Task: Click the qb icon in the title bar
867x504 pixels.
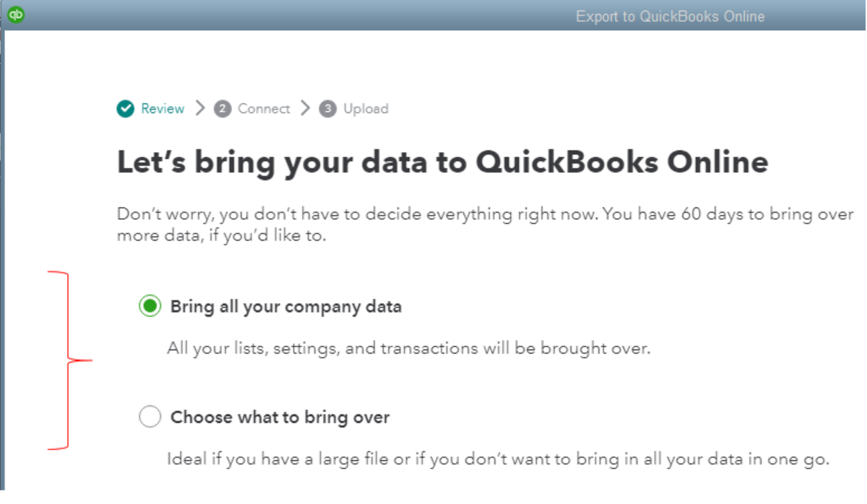Action: point(16,15)
